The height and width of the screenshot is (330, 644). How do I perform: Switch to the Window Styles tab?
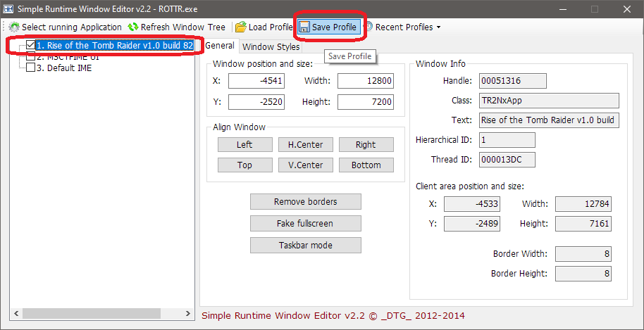[271, 47]
